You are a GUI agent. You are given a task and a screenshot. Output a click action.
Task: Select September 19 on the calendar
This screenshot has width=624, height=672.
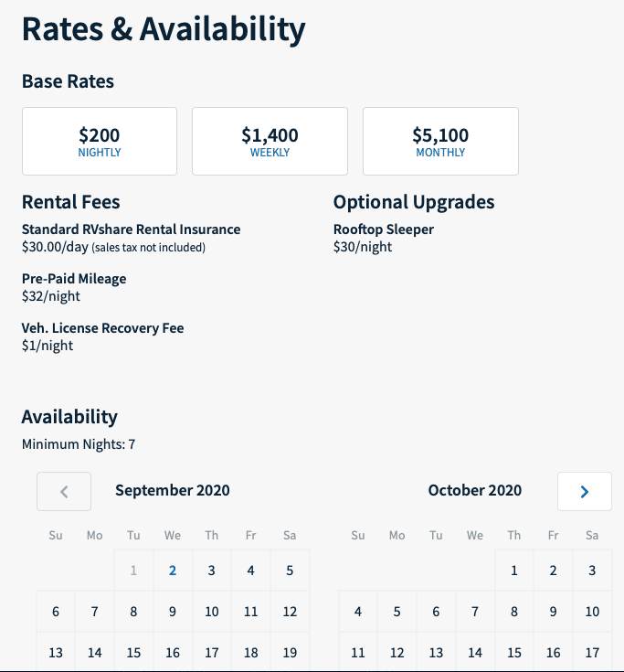[290, 652]
